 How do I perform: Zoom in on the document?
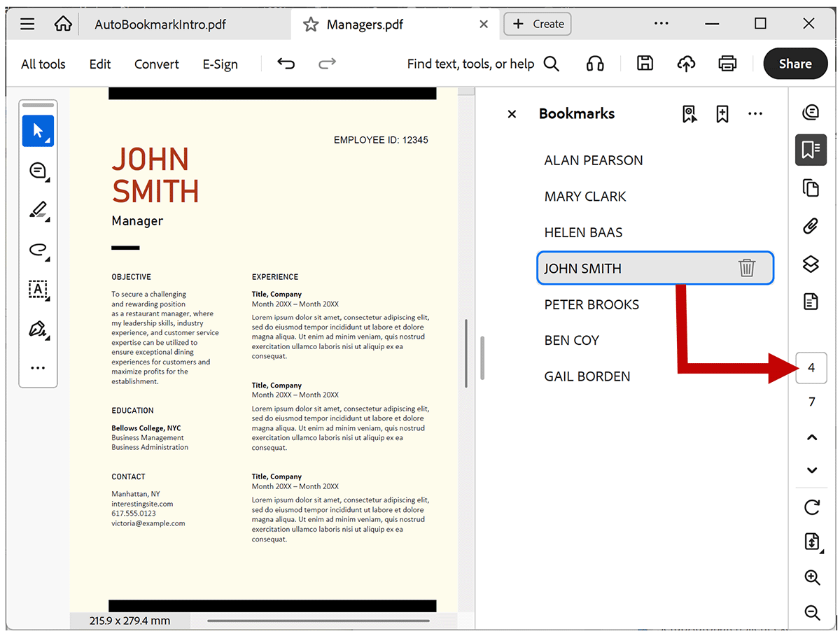[x=812, y=577]
